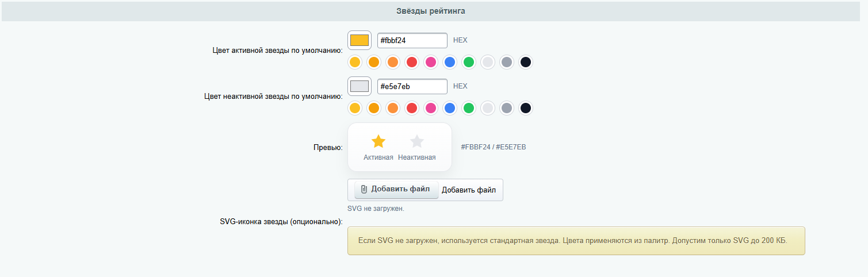Click the active yellow star preview icon
868x277 pixels.
click(378, 141)
